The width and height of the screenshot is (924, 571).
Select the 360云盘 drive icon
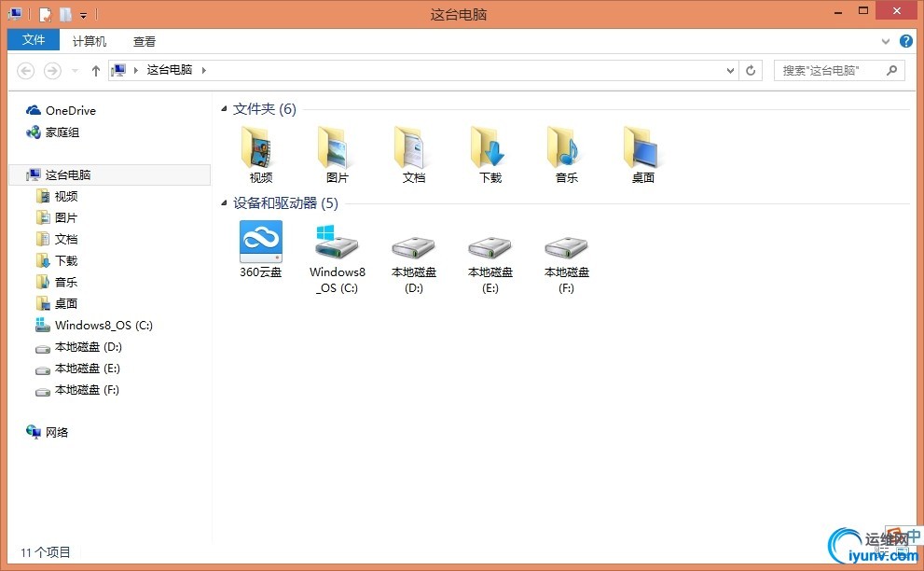pos(260,242)
